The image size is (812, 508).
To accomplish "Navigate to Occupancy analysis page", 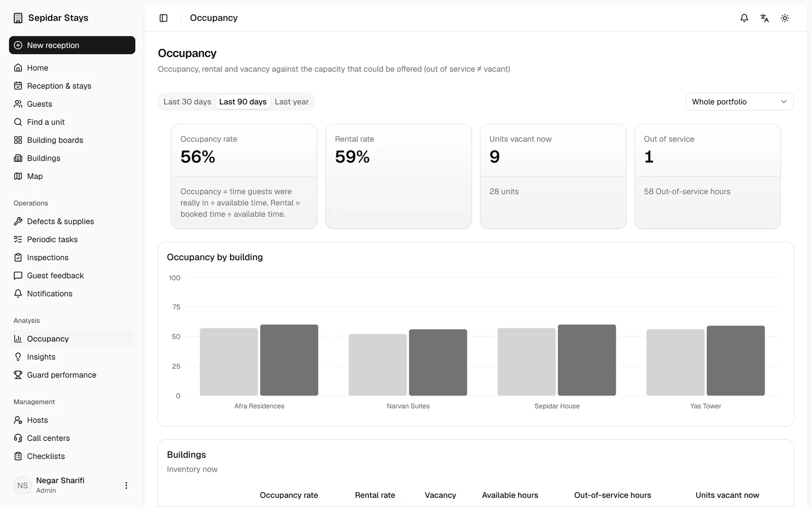I will (72, 339).
